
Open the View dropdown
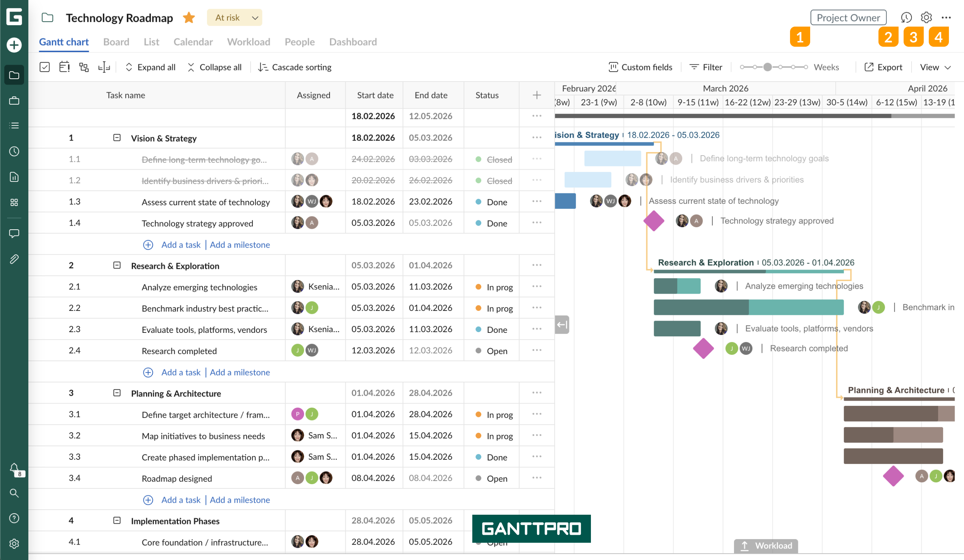(x=935, y=67)
